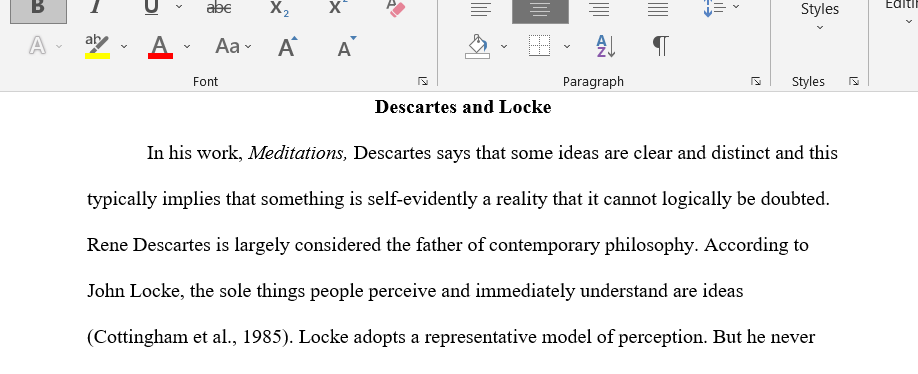The image size is (918, 374).
Task: Increase font size
Action: click(x=287, y=46)
